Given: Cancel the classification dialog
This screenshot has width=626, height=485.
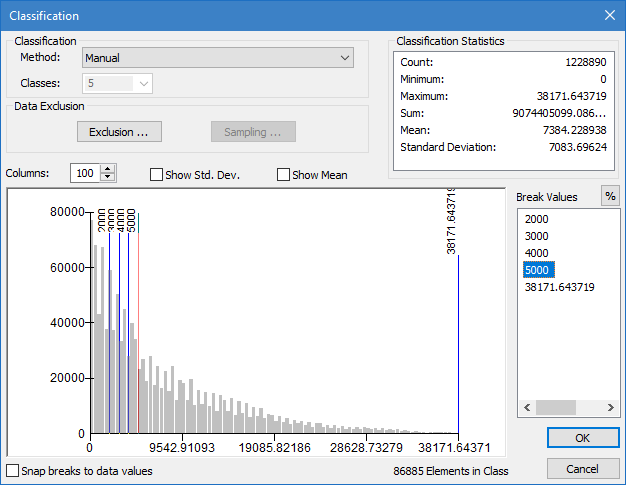Looking at the screenshot, I should click(582, 469).
